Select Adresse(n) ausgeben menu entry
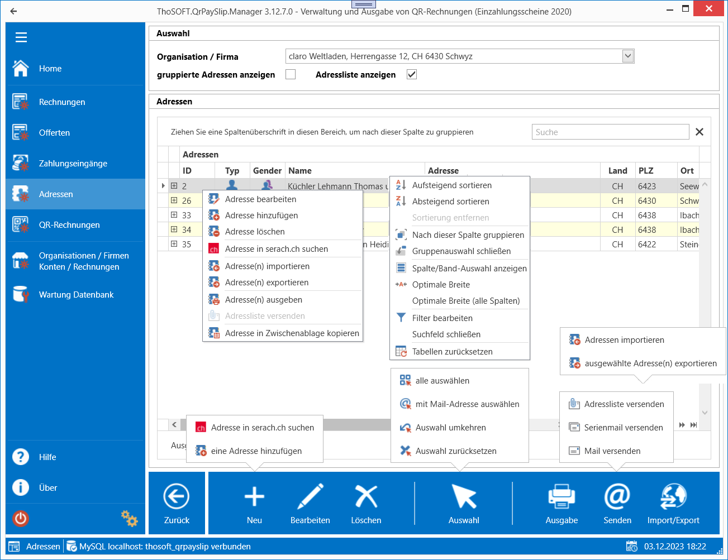Viewport: 728px width, 560px height. click(283, 300)
